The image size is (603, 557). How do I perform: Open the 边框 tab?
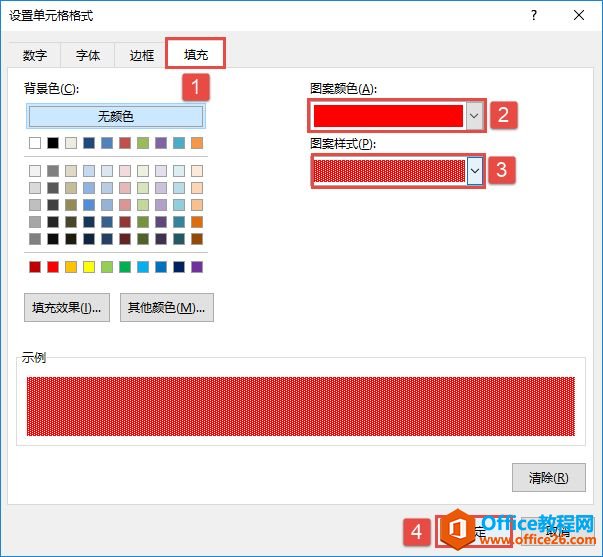coord(141,55)
